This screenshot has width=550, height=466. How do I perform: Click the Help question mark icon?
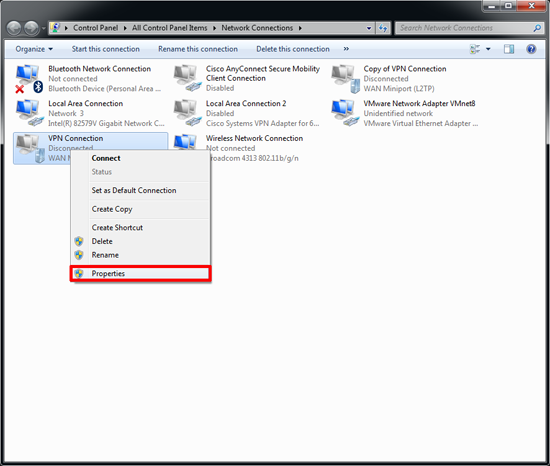pos(531,49)
